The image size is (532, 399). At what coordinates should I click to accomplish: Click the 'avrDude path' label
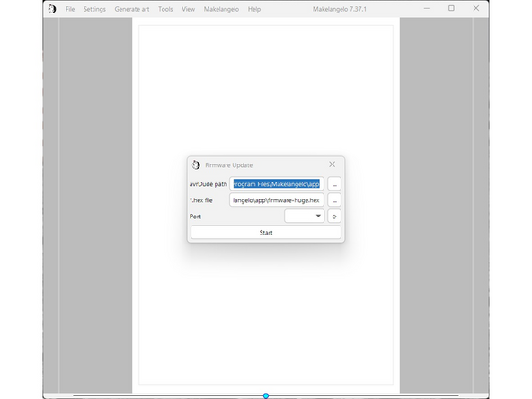point(208,184)
